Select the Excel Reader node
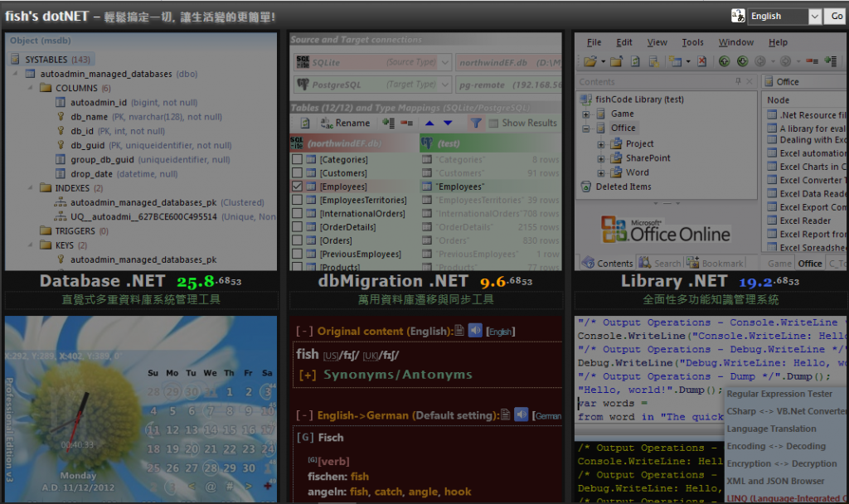The width and height of the screenshot is (849, 504). pyautogui.click(x=805, y=220)
